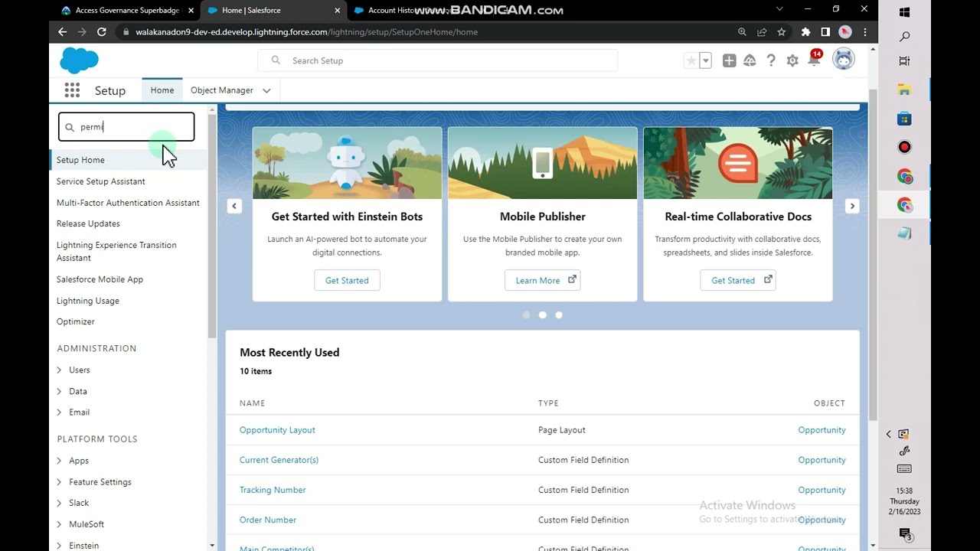Click the favorites star icon

pos(691,60)
